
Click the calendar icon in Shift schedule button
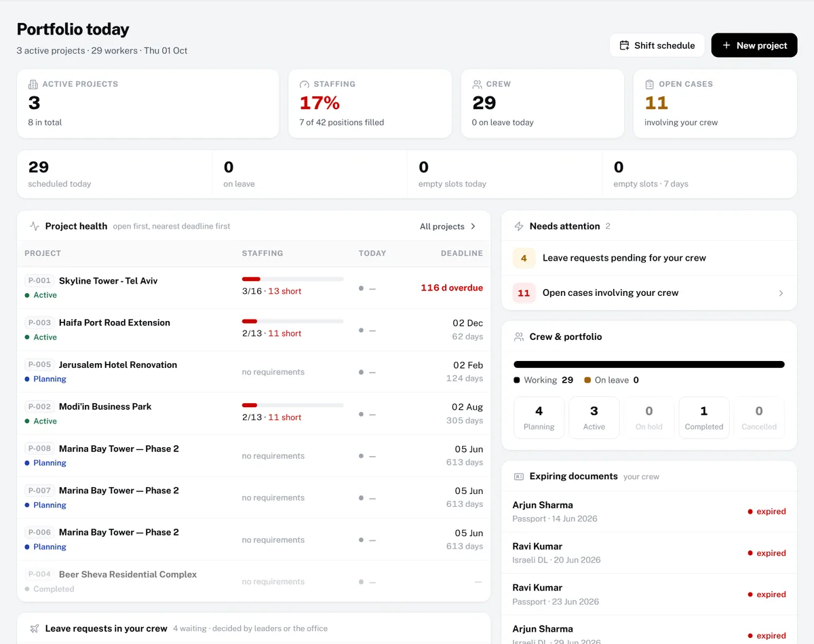[624, 45]
